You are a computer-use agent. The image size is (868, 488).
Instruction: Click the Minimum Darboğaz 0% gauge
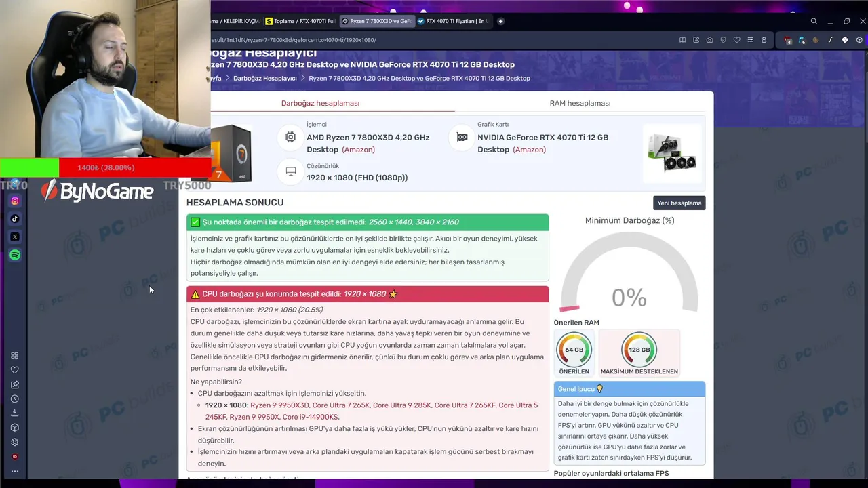629,273
